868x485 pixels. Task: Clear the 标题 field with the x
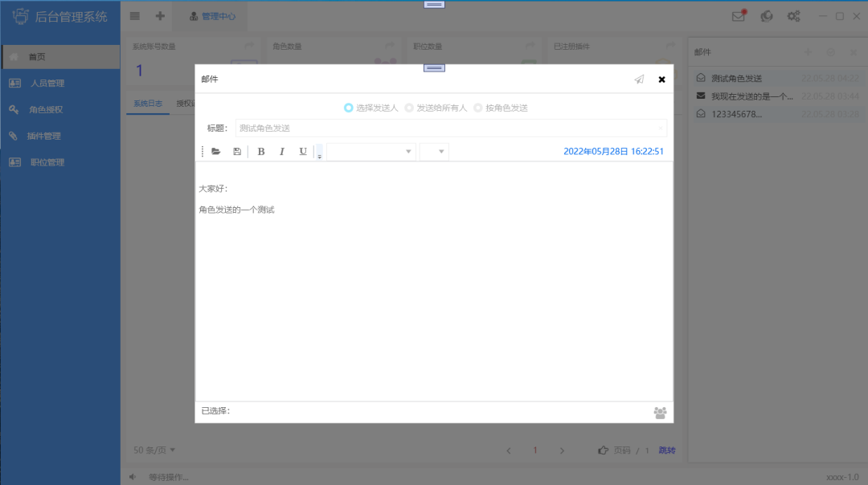660,128
